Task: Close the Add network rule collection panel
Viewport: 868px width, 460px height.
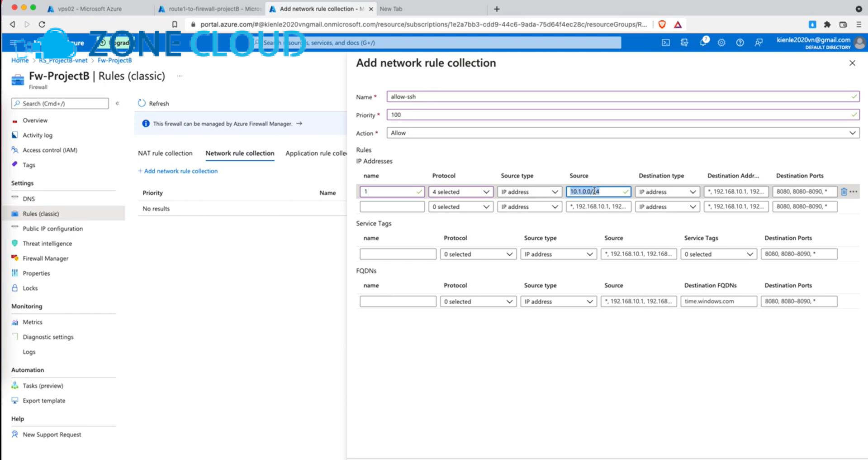Action: point(852,63)
